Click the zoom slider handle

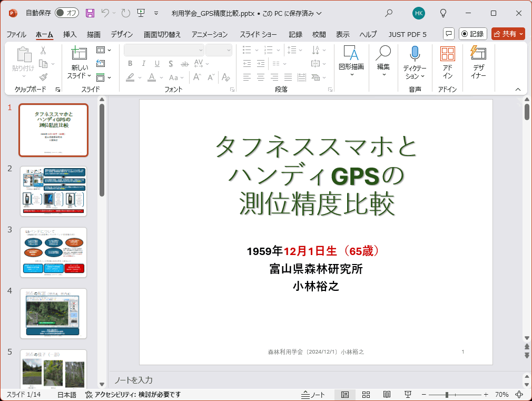point(447,395)
